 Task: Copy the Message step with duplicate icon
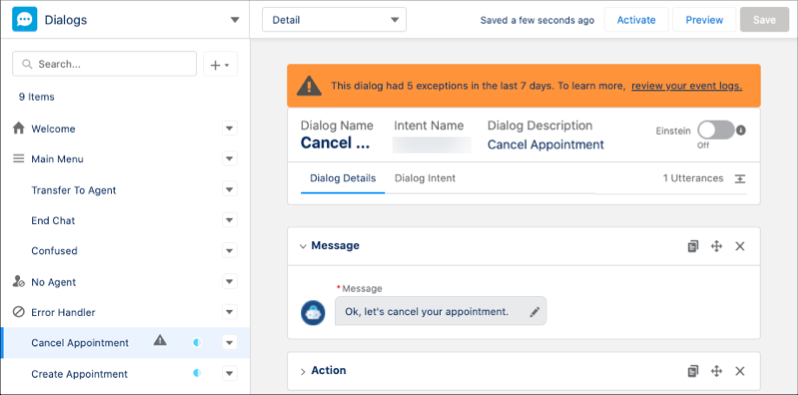click(x=693, y=246)
